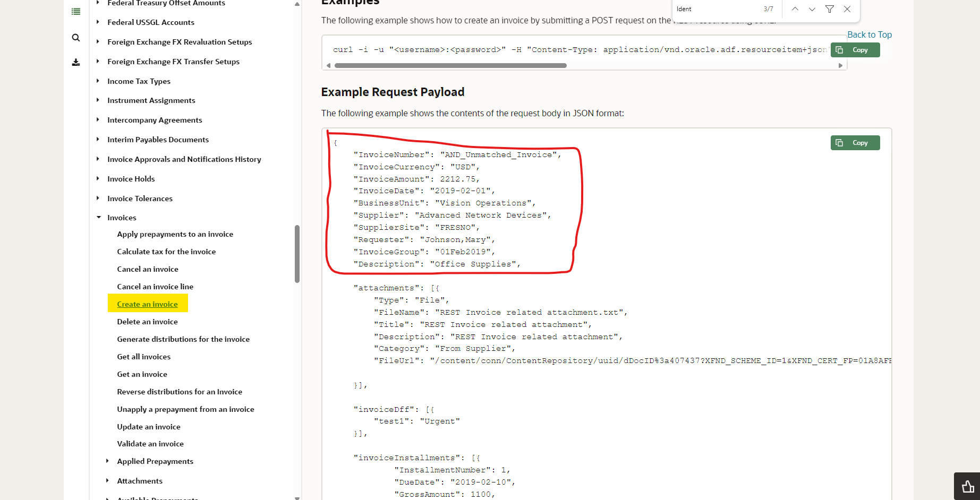Copy the curl command example

pyautogui.click(x=855, y=50)
